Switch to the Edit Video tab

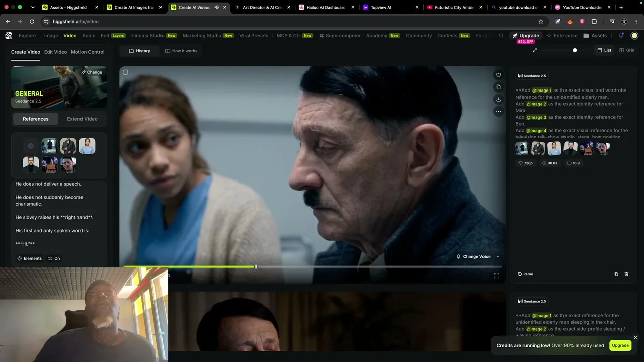point(55,52)
